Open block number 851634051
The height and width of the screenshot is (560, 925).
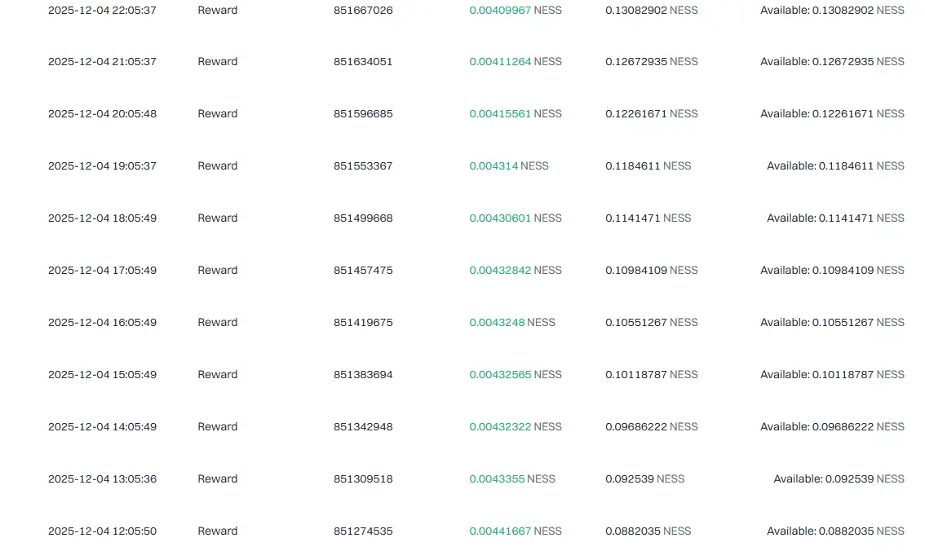pos(363,61)
